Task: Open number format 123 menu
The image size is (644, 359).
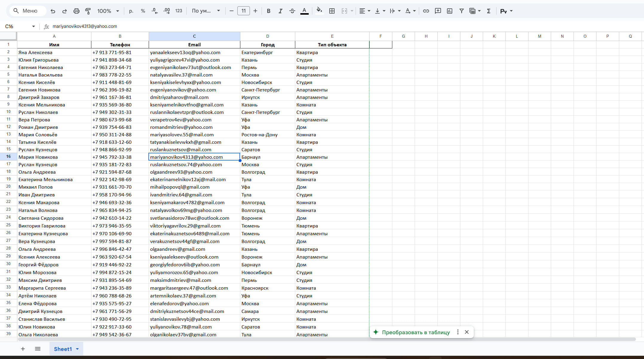Action: pos(179,11)
